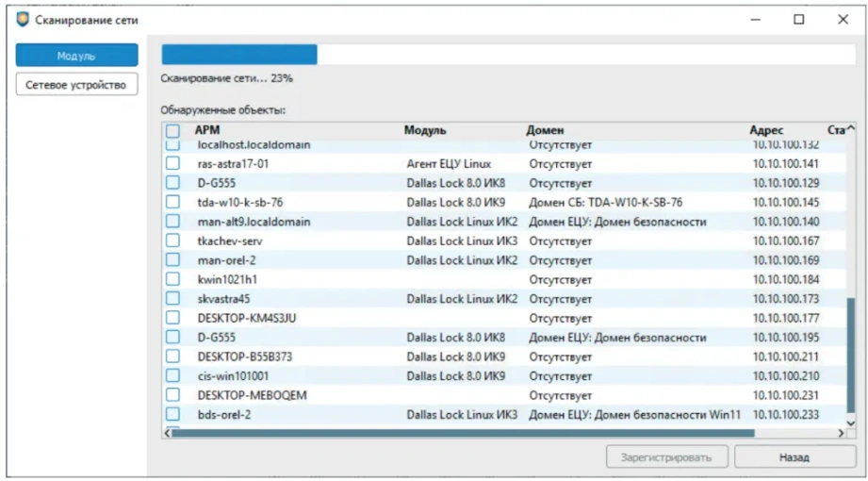Click the bds-orel-2 name
868x481 pixels.
tap(224, 414)
